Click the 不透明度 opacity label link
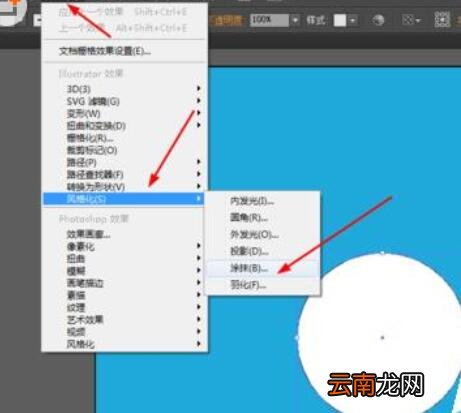The width and height of the screenshot is (461, 413). pos(227,21)
